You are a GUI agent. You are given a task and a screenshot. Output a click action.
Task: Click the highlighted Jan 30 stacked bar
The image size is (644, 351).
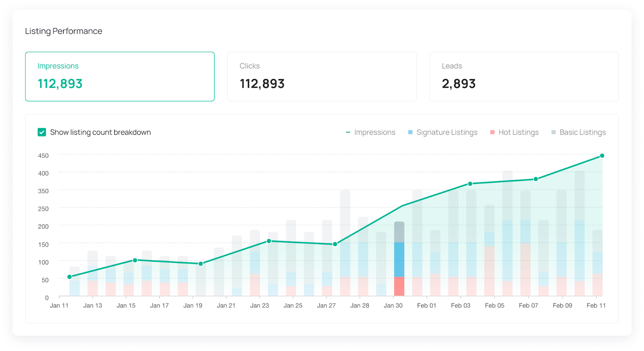click(399, 259)
